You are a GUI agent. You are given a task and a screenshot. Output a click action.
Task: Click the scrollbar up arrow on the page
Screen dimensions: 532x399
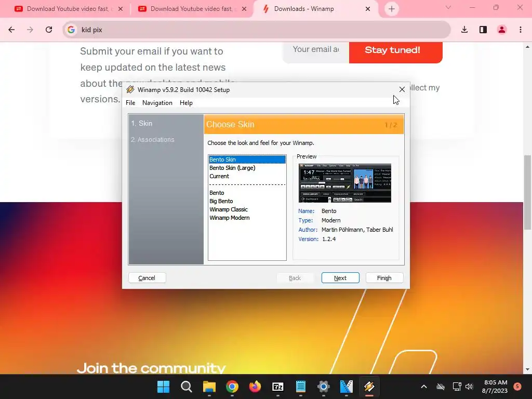click(527, 47)
